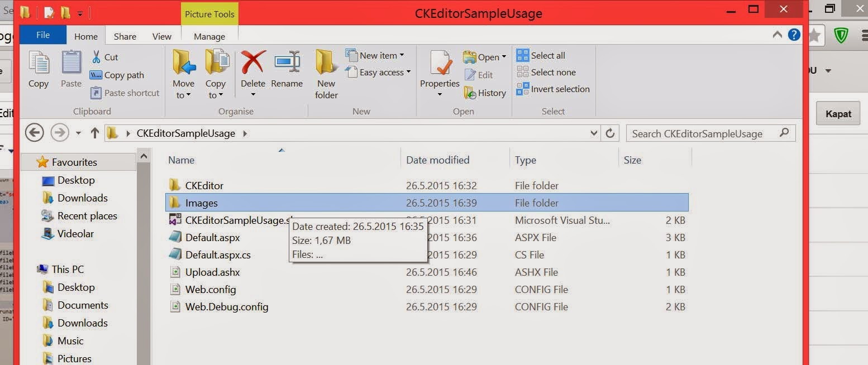Choose Copy path in the ribbon
Screen dimensions: 868x365
tap(117, 75)
